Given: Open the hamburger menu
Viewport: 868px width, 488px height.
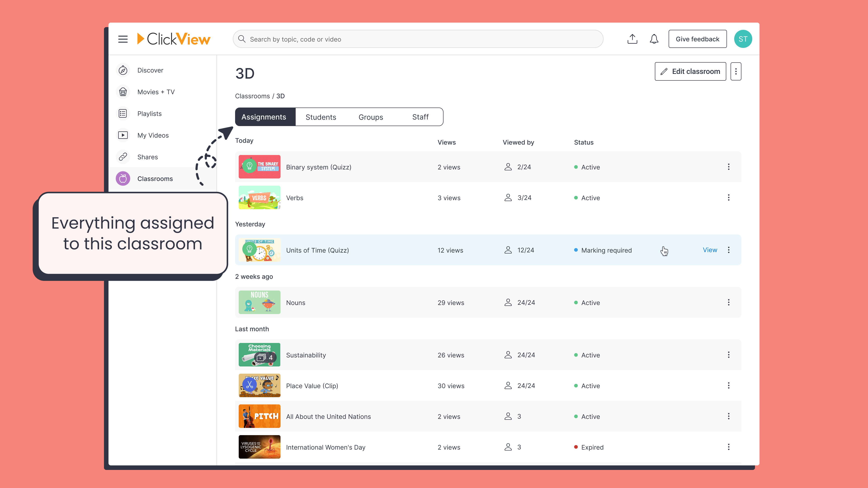Looking at the screenshot, I should [123, 39].
